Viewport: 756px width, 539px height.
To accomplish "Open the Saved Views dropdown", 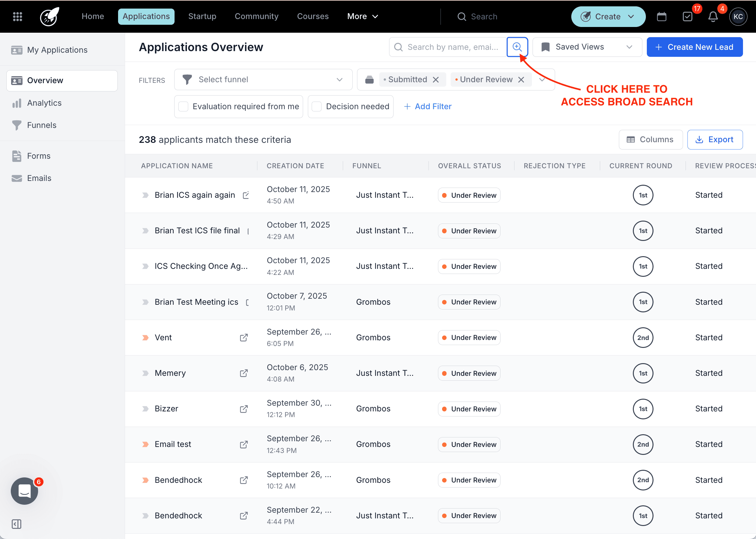I will tap(587, 47).
